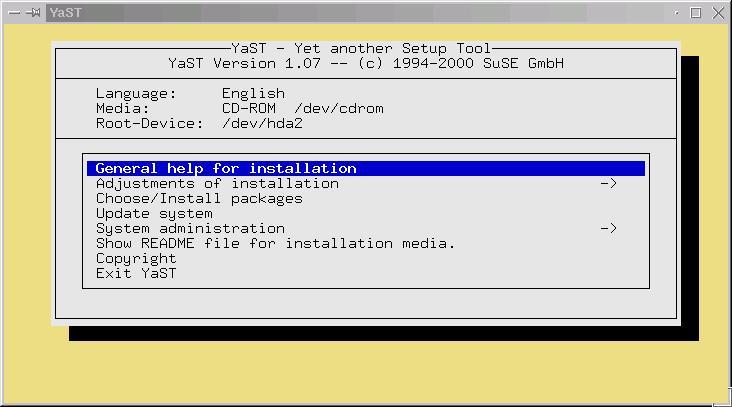Screen dimensions: 732x407
Task: Close the YaST window
Action: pyautogui.click(x=716, y=13)
